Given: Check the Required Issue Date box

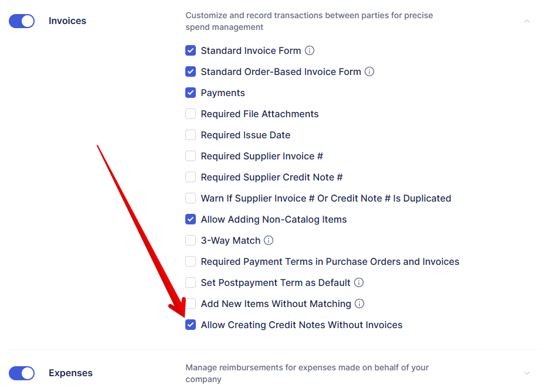Looking at the screenshot, I should point(191,135).
